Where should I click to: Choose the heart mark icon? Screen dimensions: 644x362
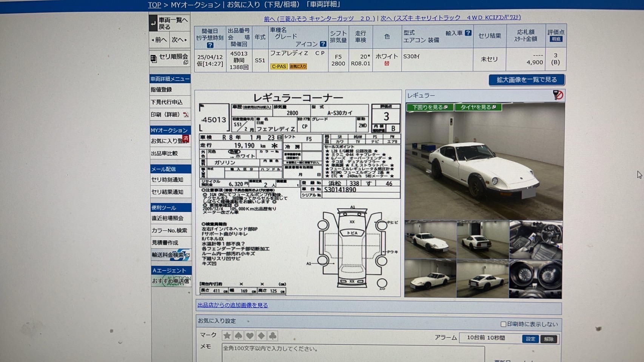[x=250, y=336]
